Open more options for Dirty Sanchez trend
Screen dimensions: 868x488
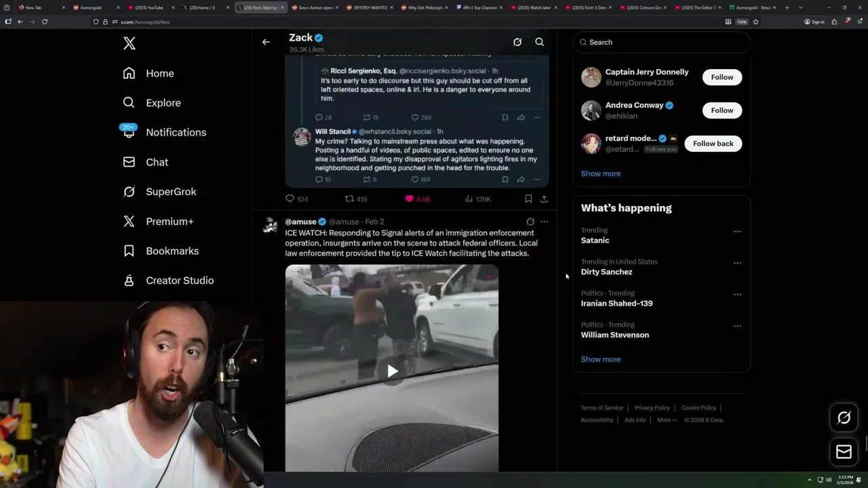(x=737, y=263)
